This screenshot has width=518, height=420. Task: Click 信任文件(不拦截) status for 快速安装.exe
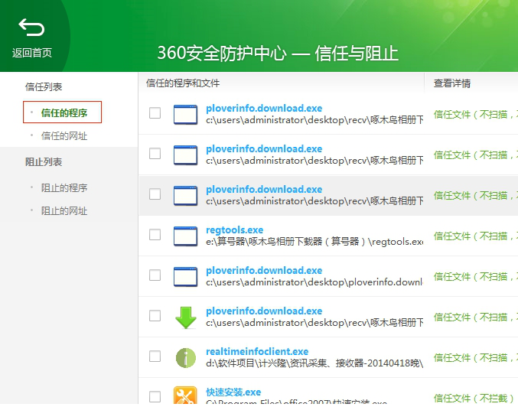pyautogui.click(x=474, y=399)
